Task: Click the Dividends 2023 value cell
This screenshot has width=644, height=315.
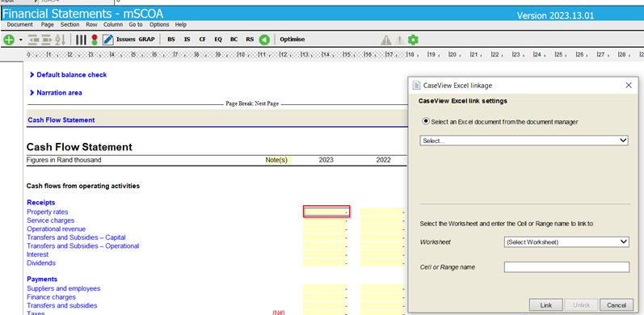Action: click(326, 262)
